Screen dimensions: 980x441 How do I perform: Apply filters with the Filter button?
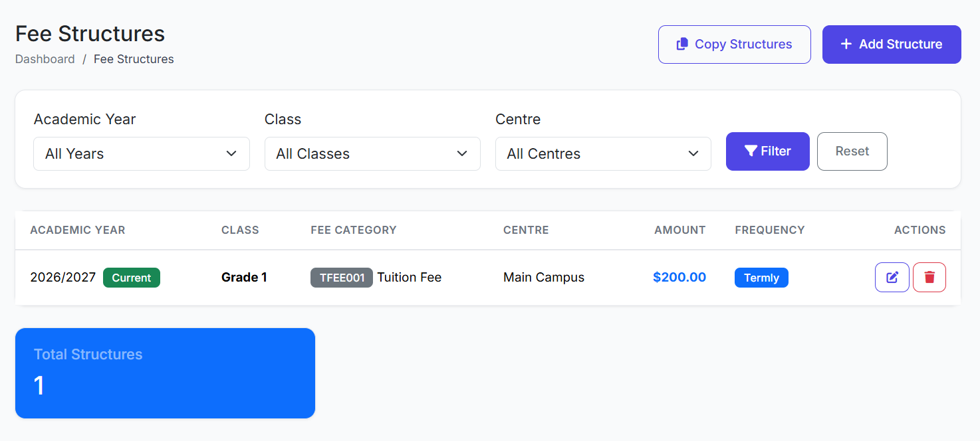point(767,151)
